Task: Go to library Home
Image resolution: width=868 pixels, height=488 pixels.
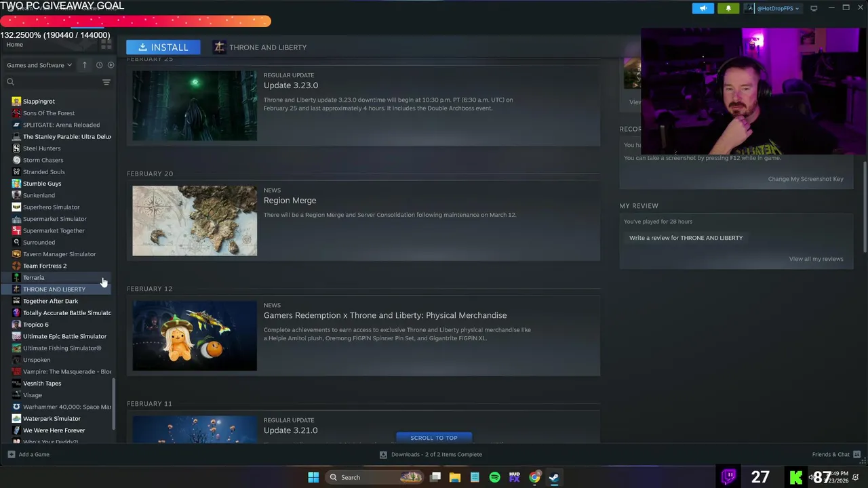Action: click(x=14, y=44)
